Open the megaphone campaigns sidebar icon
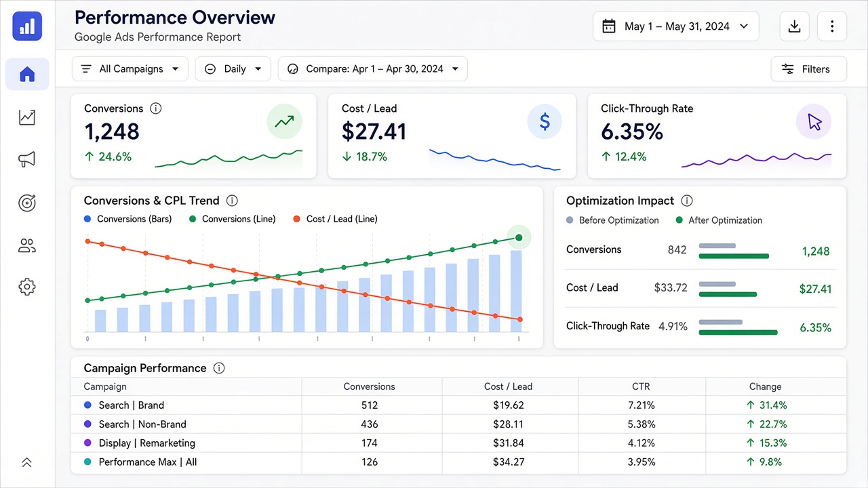This screenshot has width=868, height=488. pos(27,160)
